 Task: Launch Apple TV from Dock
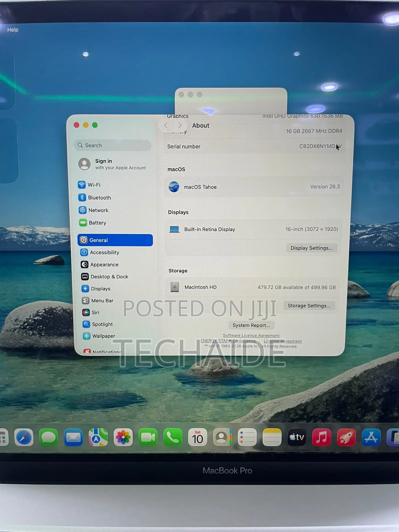[x=297, y=437]
